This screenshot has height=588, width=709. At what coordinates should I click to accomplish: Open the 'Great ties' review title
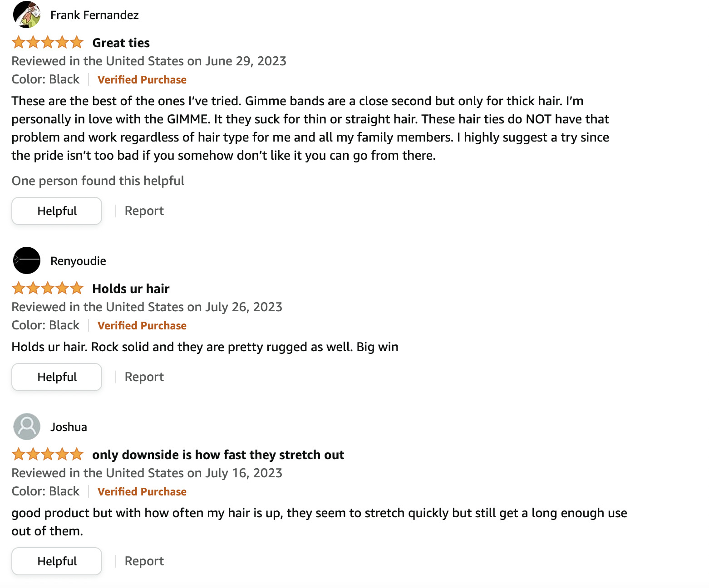[x=121, y=43]
